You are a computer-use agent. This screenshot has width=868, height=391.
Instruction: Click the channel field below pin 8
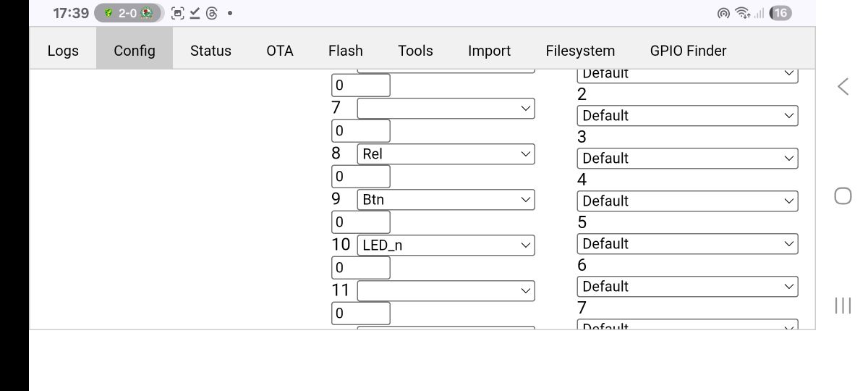[360, 177]
